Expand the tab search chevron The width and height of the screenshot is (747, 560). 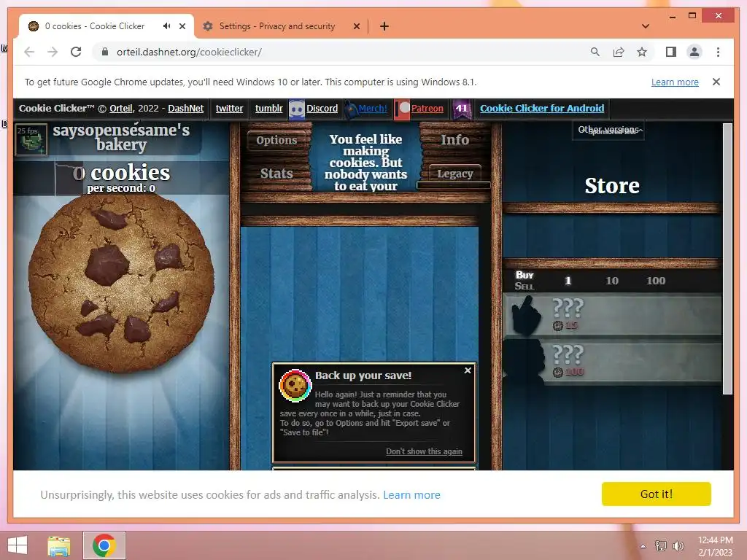click(646, 26)
